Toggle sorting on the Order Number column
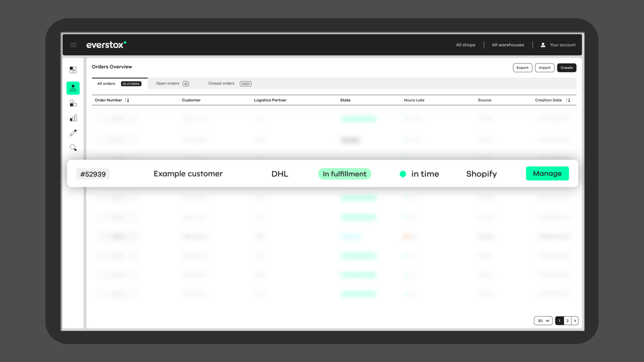This screenshot has height=362, width=644. pos(125,100)
